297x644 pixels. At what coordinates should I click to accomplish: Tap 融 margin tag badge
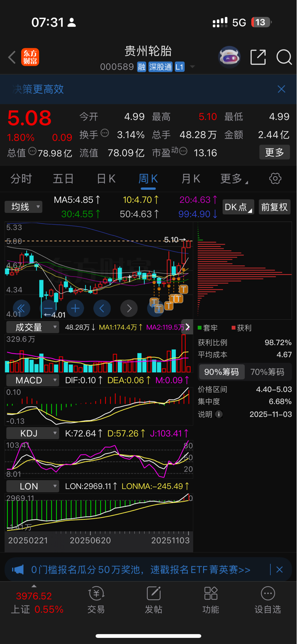point(141,67)
